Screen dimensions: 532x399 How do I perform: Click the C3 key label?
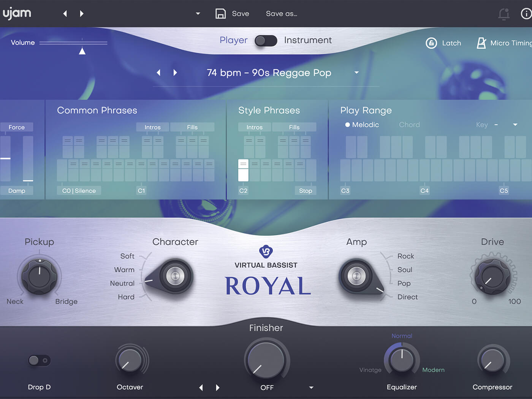[345, 191]
